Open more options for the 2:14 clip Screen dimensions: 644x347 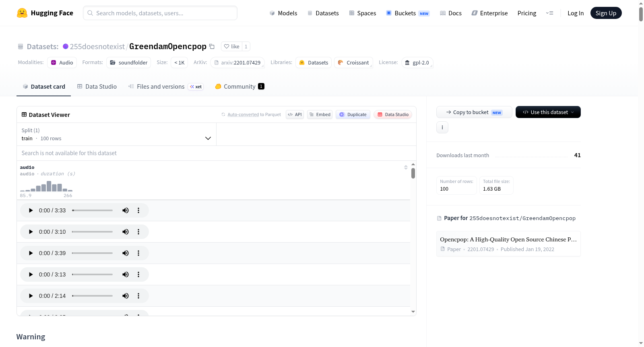pos(138,296)
